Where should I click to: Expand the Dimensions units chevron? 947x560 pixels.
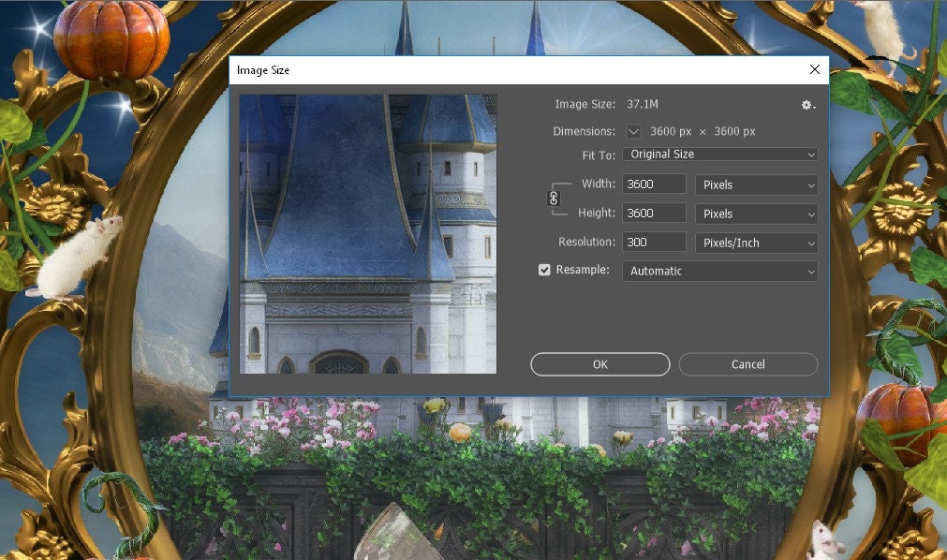click(634, 131)
